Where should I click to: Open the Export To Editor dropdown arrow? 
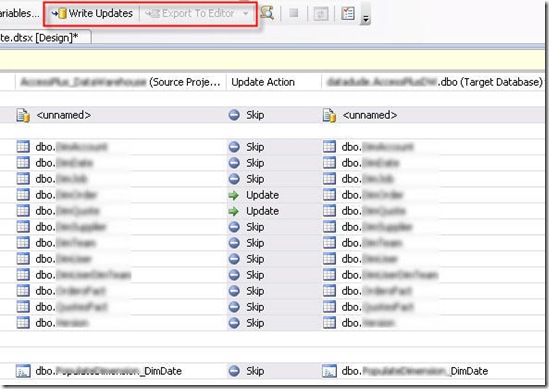tap(246, 14)
